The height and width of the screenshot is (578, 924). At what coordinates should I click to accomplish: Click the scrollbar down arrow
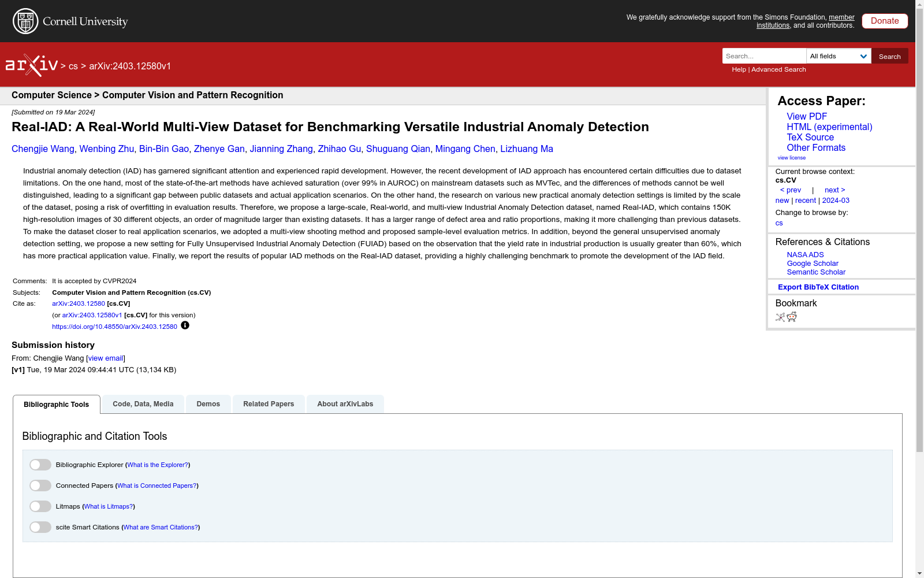coord(919,573)
